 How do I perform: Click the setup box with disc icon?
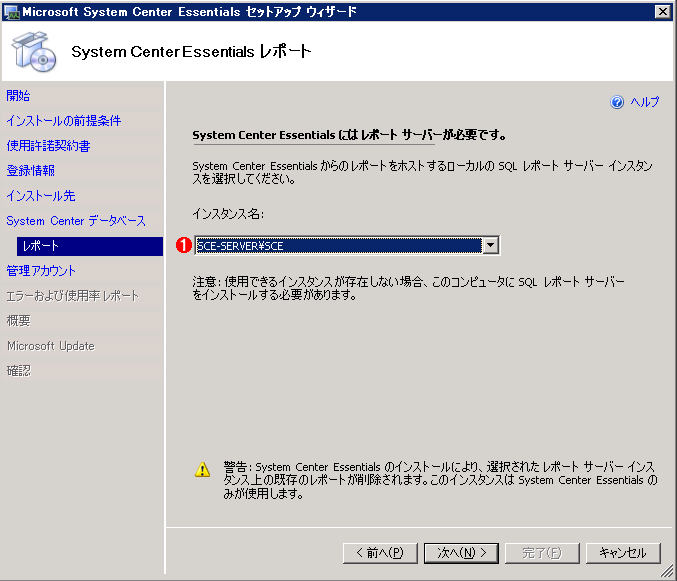tap(34, 52)
